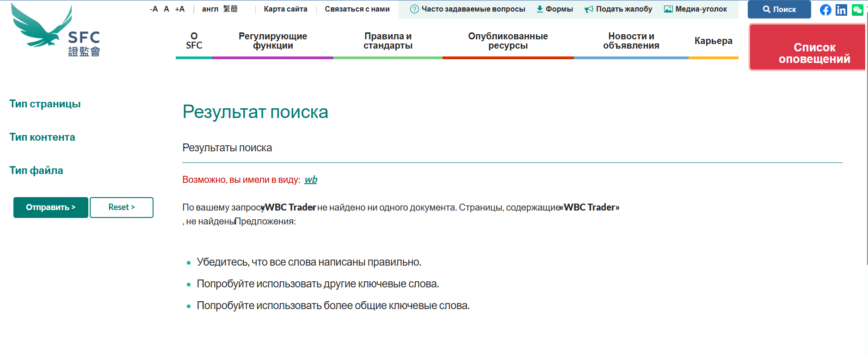This screenshot has height=354, width=868.
Task: Expand the Тип файла filter
Action: pyautogui.click(x=36, y=170)
